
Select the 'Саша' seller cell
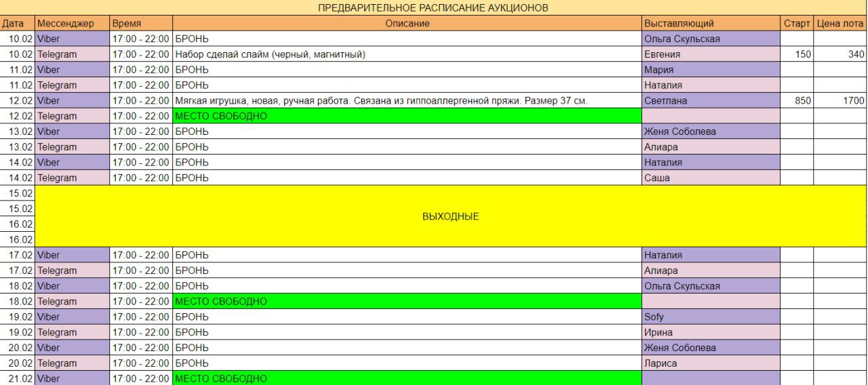(711, 178)
